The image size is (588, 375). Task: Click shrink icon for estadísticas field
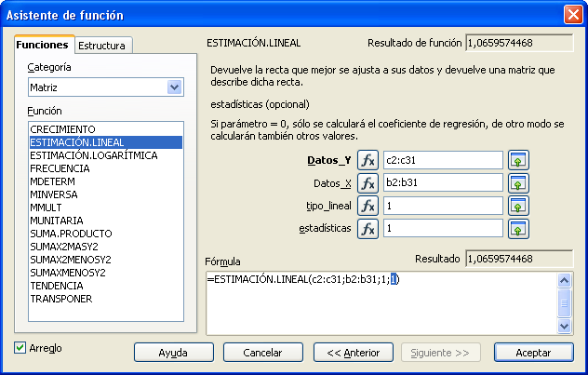click(x=518, y=228)
